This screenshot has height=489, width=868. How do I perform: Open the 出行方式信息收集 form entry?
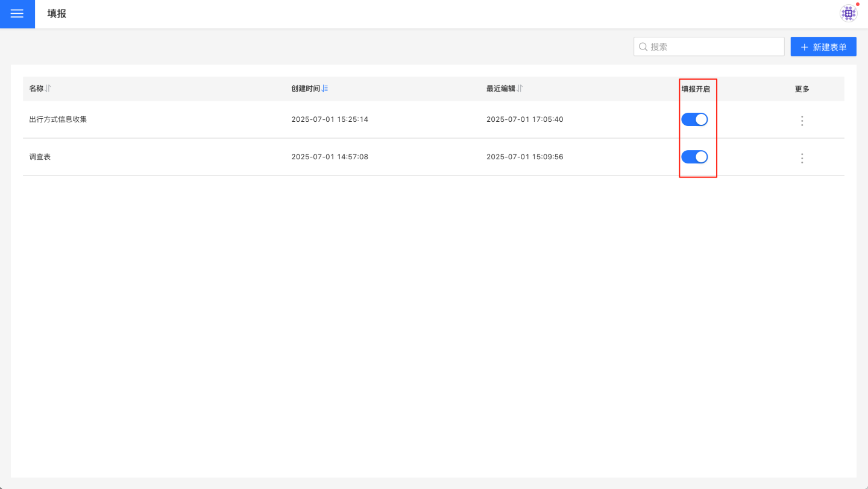pyautogui.click(x=58, y=119)
